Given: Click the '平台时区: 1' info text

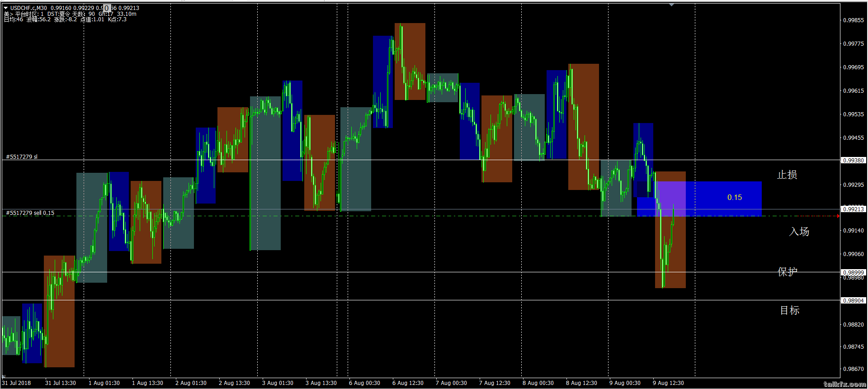Looking at the screenshot, I should point(29,14).
